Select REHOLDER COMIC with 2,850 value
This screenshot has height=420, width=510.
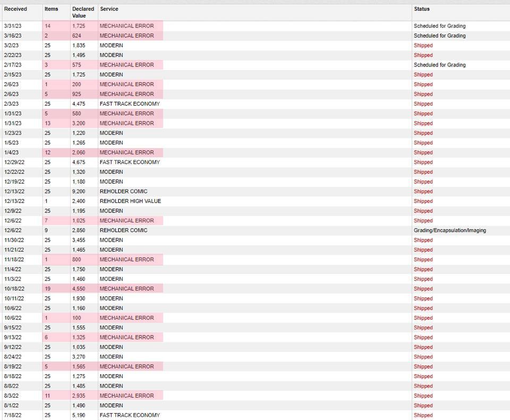point(123,230)
